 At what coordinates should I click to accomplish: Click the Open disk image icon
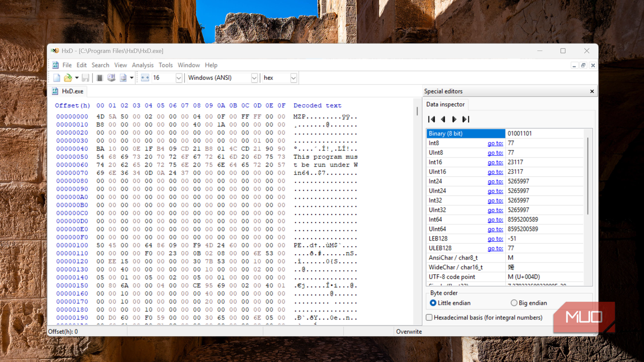coord(123,78)
